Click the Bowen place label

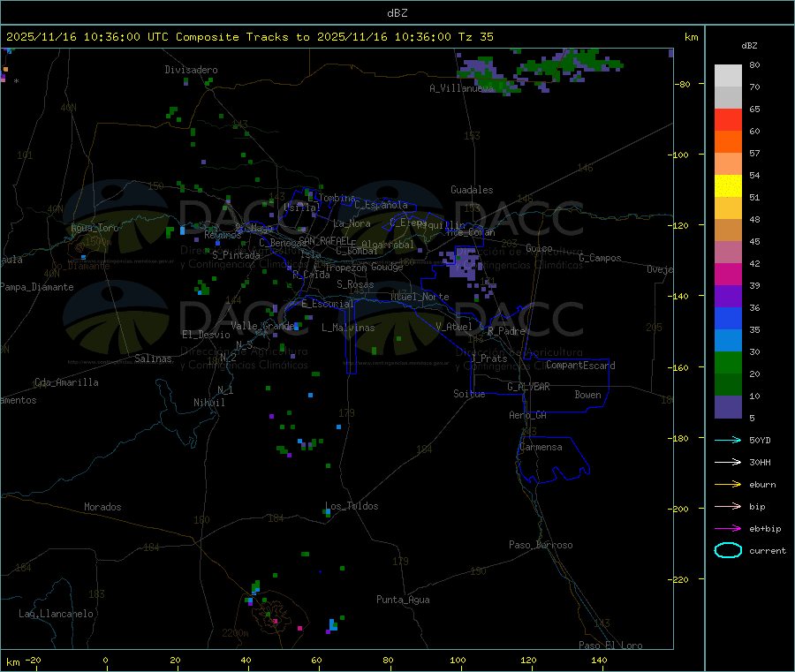point(587,395)
